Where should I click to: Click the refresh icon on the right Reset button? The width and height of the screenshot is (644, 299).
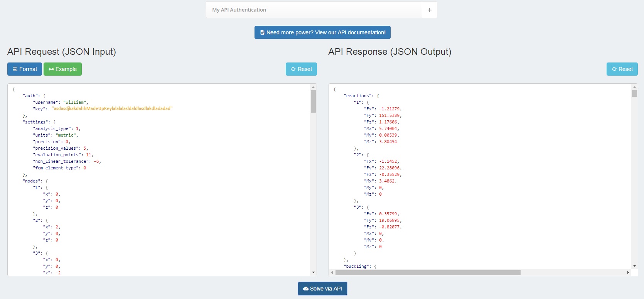pyautogui.click(x=614, y=69)
